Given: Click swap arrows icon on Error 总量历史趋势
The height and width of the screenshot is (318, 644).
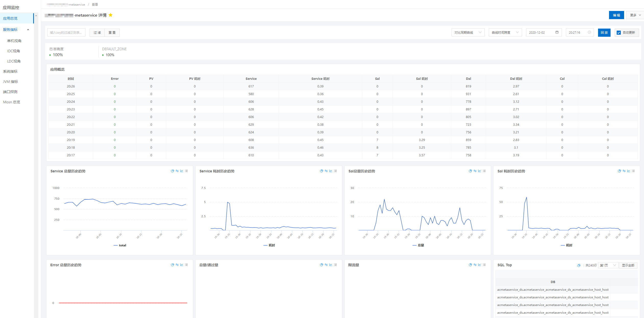Looking at the screenshot, I should pos(177,265).
